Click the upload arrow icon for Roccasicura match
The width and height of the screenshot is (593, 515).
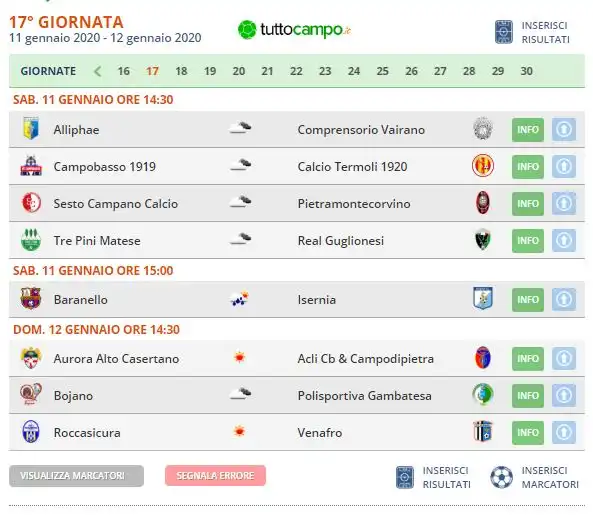coord(564,433)
